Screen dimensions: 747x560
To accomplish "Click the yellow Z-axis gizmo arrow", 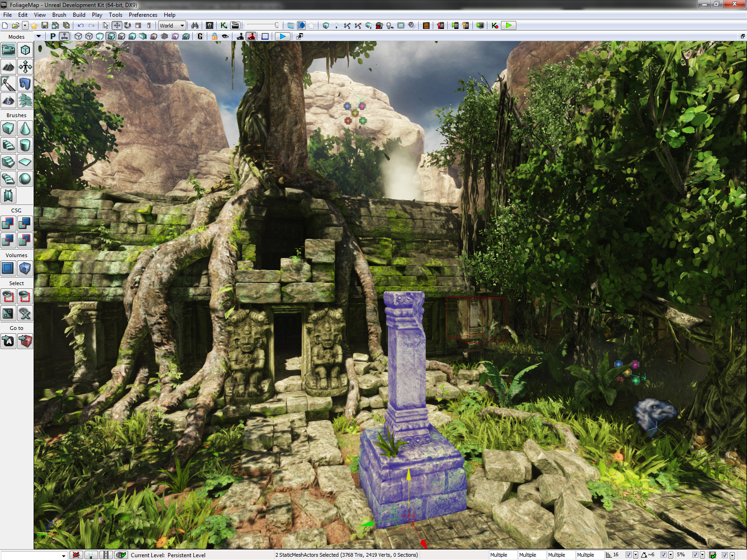I will pos(409,474).
